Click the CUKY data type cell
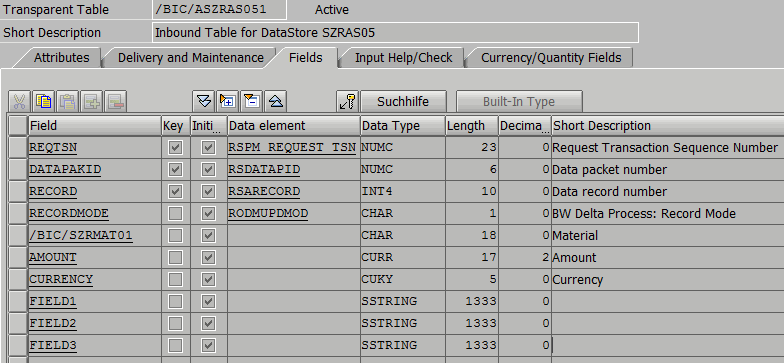784x363 pixels. coord(402,280)
